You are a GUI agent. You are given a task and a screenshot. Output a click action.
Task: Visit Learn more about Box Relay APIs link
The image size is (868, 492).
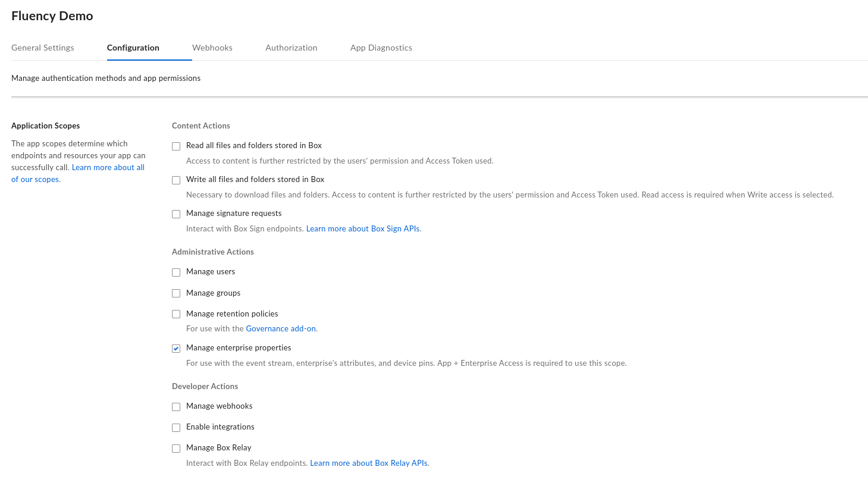pos(369,463)
